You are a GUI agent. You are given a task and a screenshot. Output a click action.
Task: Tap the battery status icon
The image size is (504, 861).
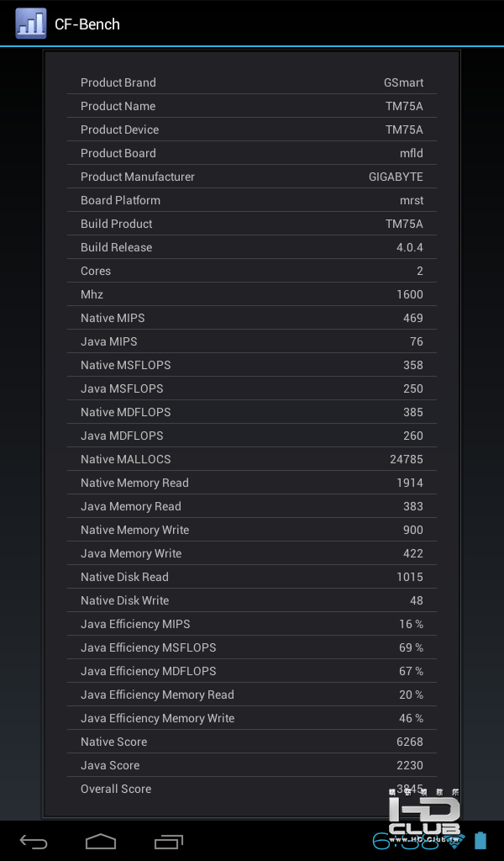480,841
